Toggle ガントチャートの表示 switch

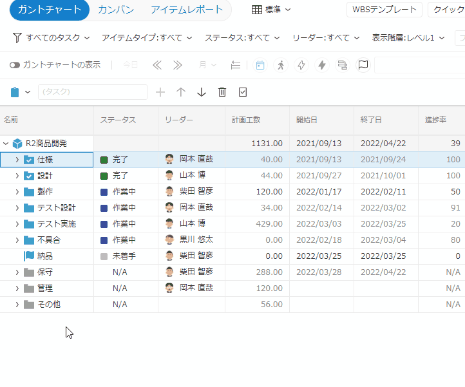click(15, 65)
